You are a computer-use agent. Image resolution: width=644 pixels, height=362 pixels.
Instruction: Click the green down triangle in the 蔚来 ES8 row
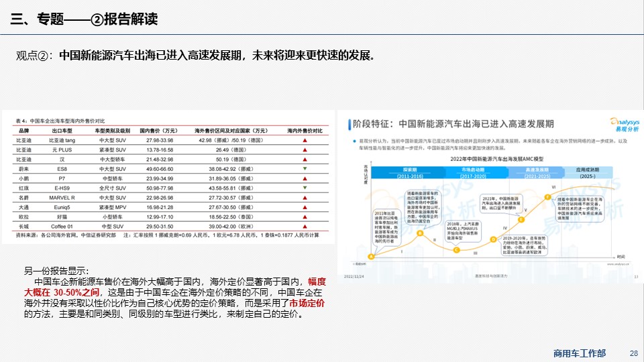click(x=305, y=169)
